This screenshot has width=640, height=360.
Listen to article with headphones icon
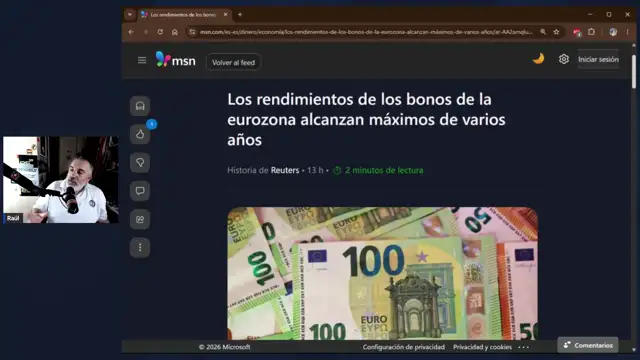tap(140, 106)
